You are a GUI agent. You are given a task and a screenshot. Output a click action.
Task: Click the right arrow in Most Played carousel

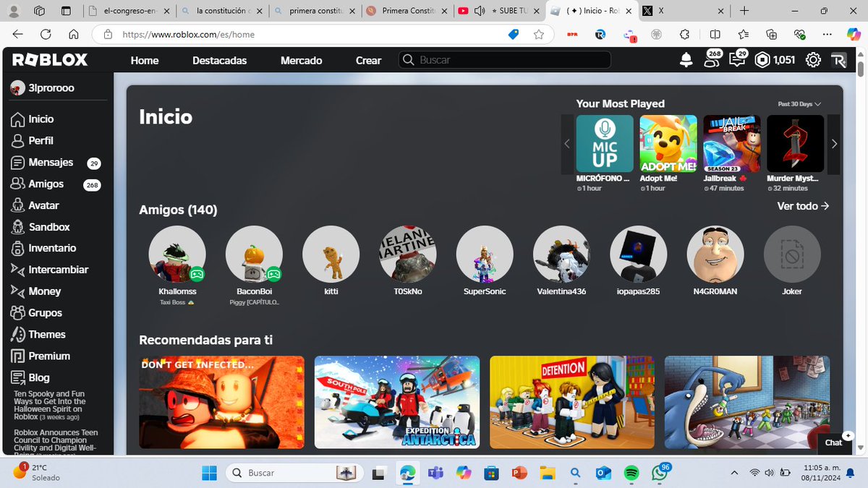[x=833, y=143]
